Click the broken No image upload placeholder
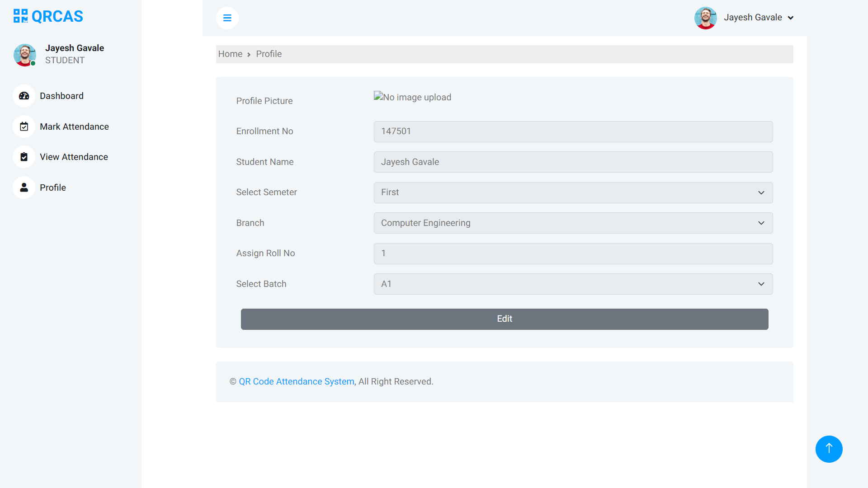 tap(412, 97)
